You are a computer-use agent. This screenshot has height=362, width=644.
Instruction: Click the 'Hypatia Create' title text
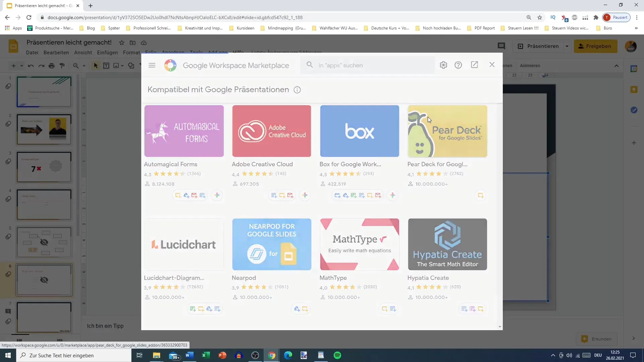[x=428, y=278]
